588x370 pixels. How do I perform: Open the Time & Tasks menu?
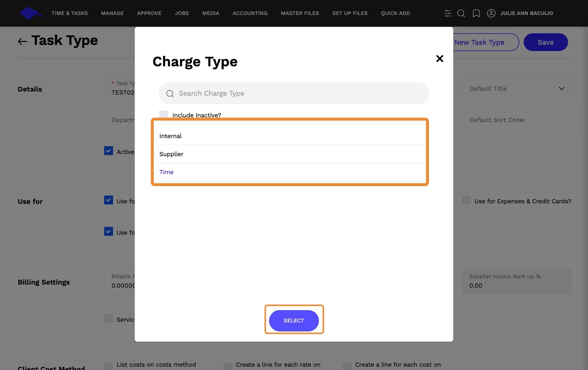click(70, 13)
